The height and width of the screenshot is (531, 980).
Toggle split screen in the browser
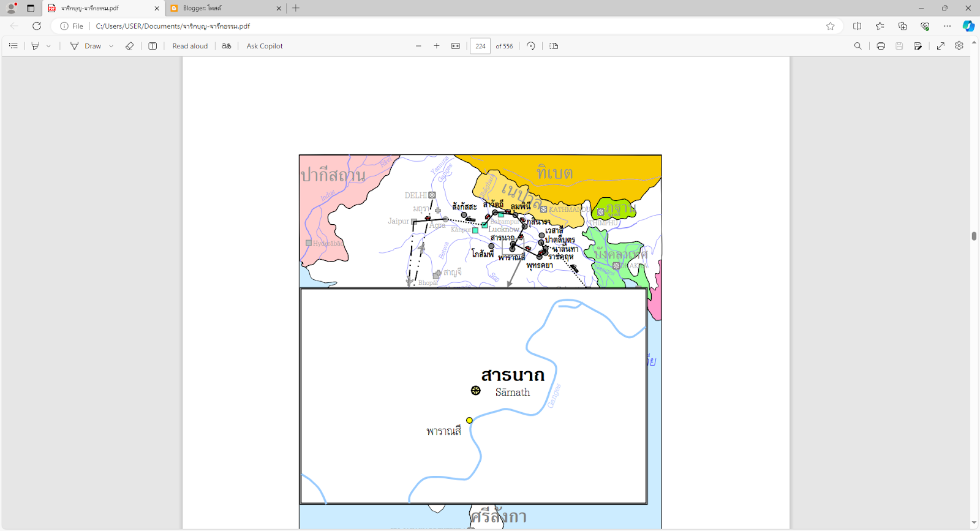(x=857, y=26)
